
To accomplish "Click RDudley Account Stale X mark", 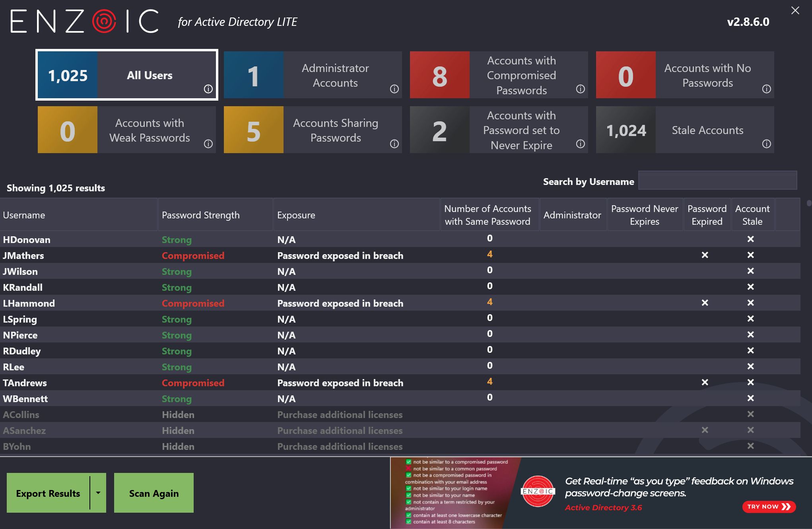I will tap(751, 350).
